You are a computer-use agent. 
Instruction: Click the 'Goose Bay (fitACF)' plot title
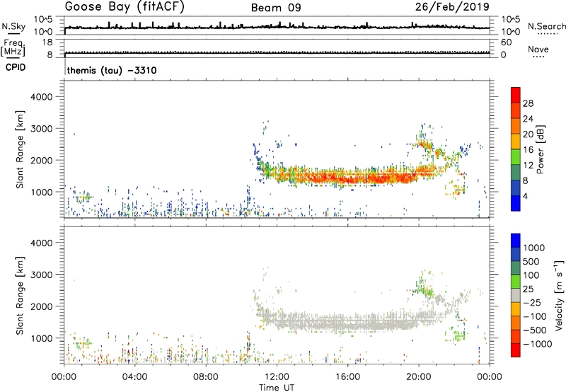[x=125, y=7]
